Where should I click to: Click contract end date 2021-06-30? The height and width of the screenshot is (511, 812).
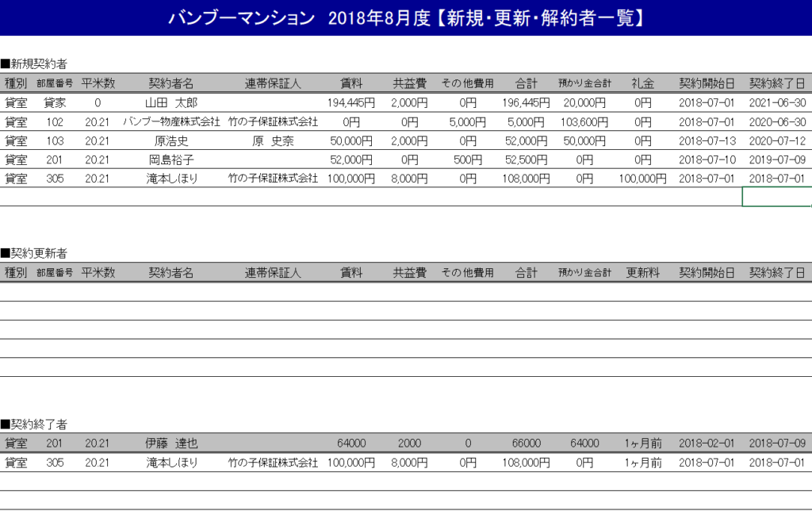coord(777,102)
